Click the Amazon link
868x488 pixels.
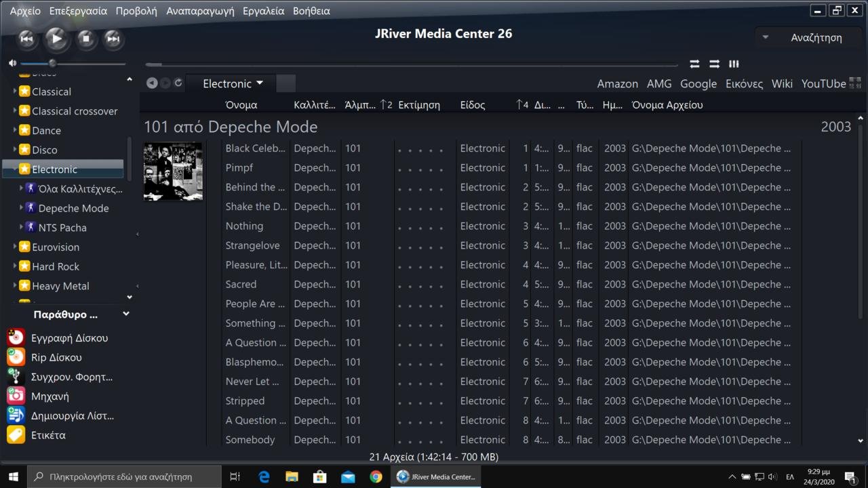(617, 83)
